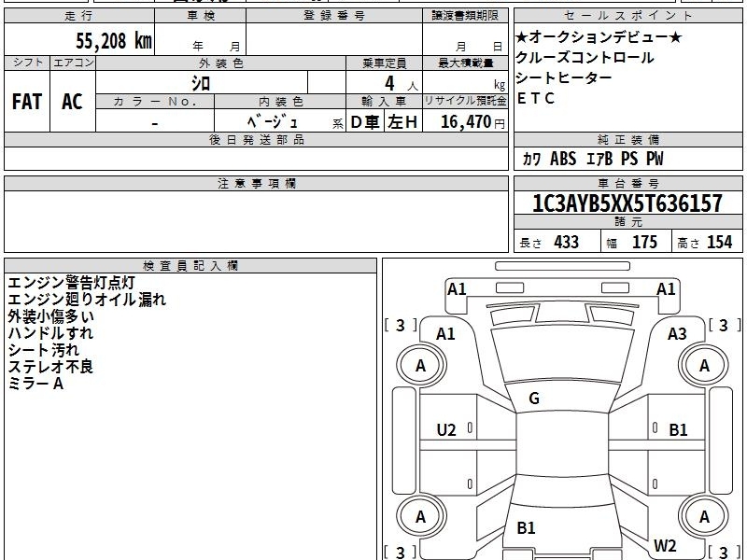
Task: Click the セールスポイント header
Action: point(627,16)
